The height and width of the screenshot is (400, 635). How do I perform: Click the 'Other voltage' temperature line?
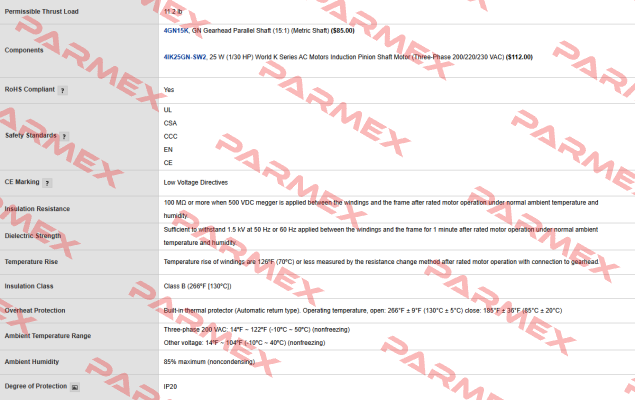coord(245,343)
